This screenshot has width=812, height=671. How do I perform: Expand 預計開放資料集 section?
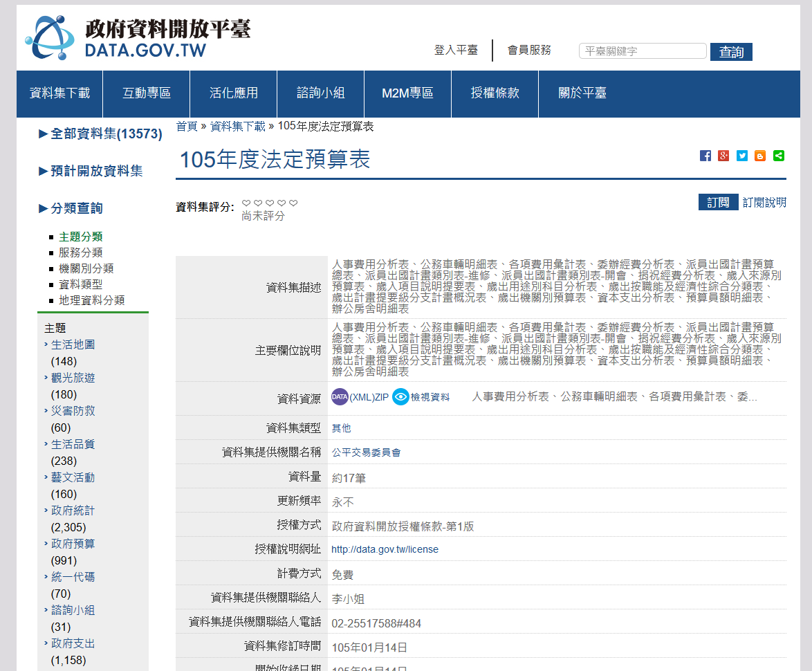(91, 172)
